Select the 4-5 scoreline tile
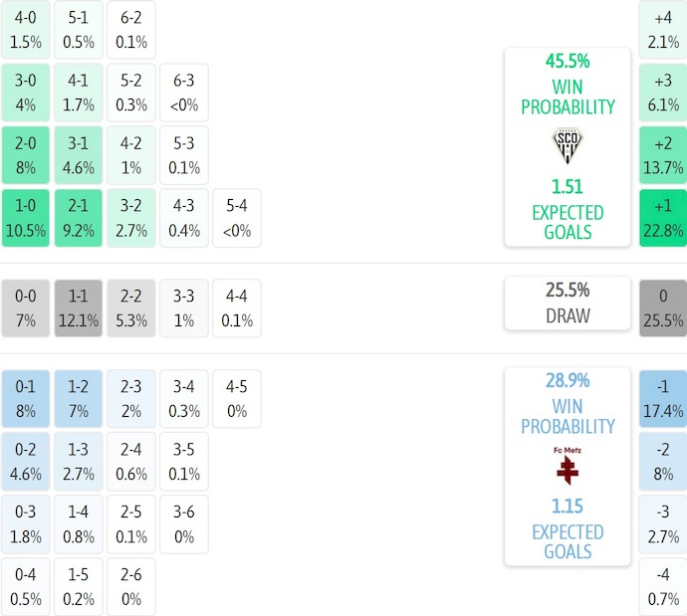Viewport: 687px width, 616px height. [x=237, y=398]
